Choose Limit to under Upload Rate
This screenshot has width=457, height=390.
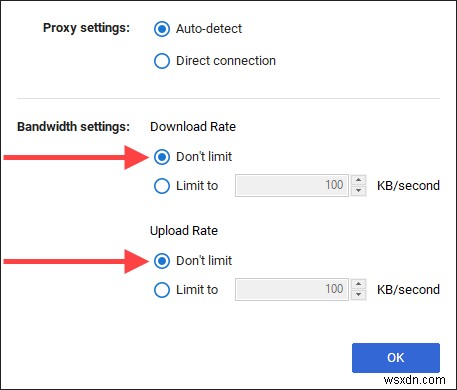pyautogui.click(x=162, y=290)
